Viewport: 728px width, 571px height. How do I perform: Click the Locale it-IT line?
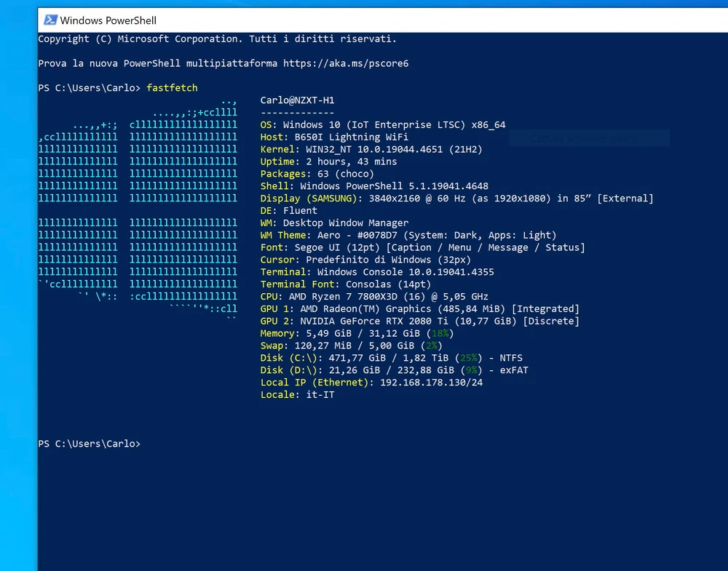[297, 394]
